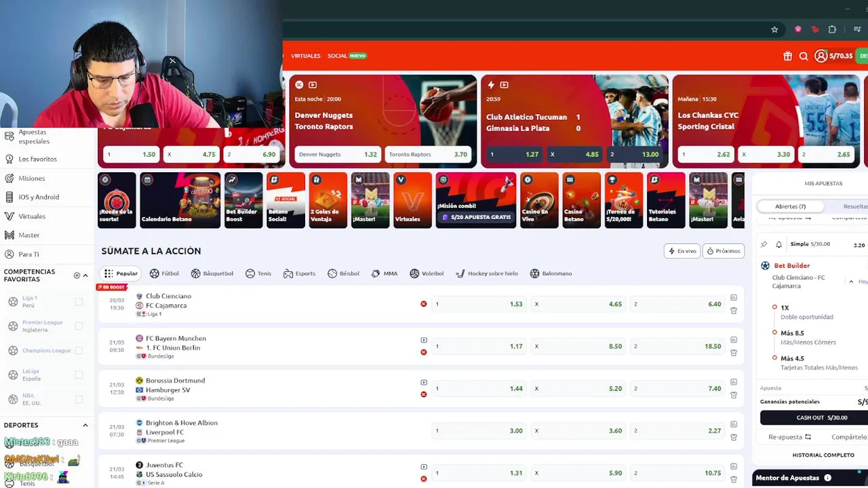Click red SC icon on Borussia Dortmund row
Viewport: 868px width, 488px height.
[424, 394]
